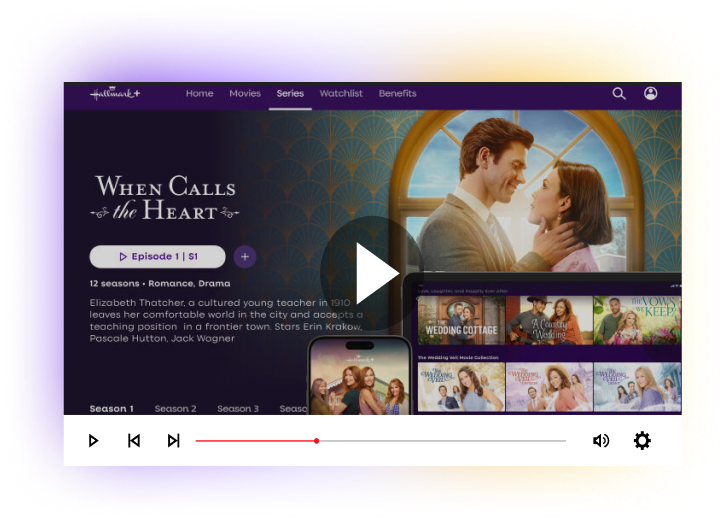Click the red progress slider handle
This screenshot has width=727, height=522.
click(x=316, y=441)
